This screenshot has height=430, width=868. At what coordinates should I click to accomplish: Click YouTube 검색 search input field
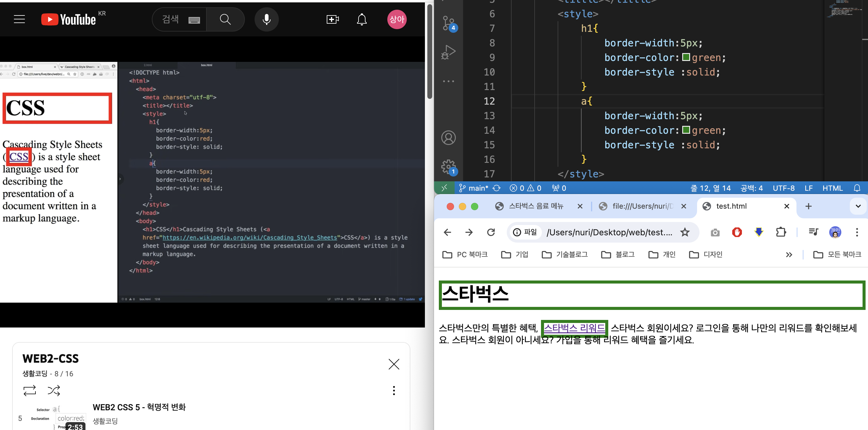[x=171, y=19]
